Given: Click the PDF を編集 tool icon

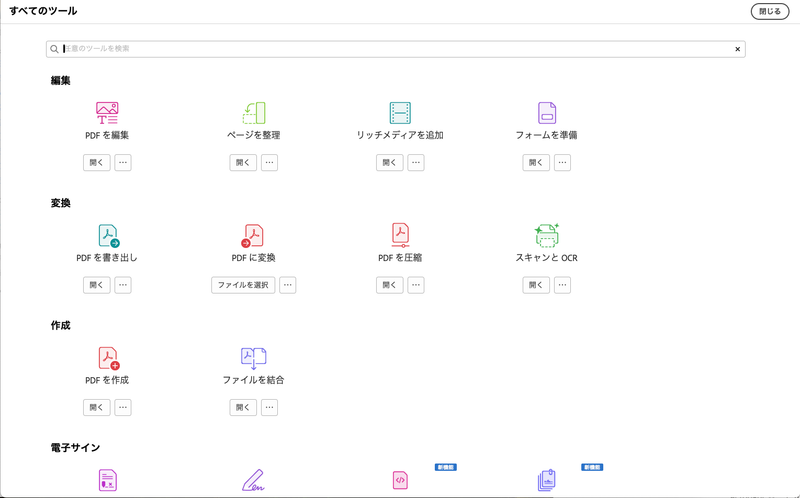Looking at the screenshot, I should 107,113.
